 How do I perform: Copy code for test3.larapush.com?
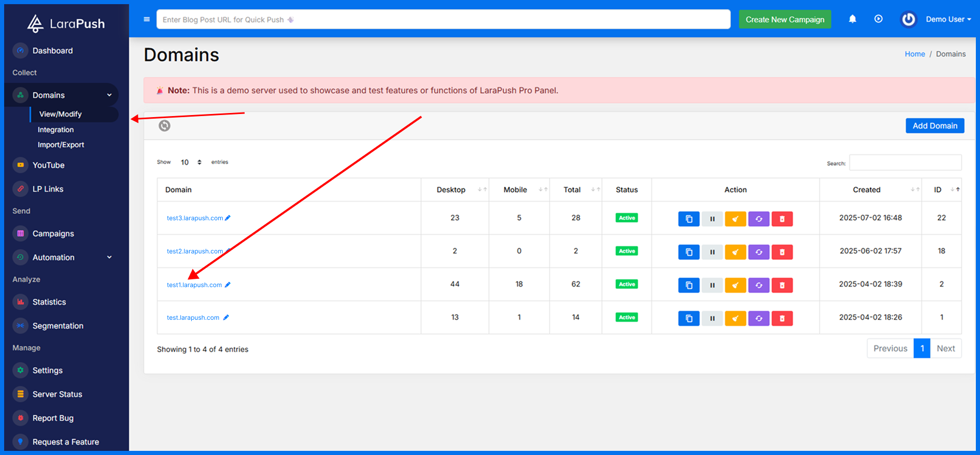tap(689, 219)
